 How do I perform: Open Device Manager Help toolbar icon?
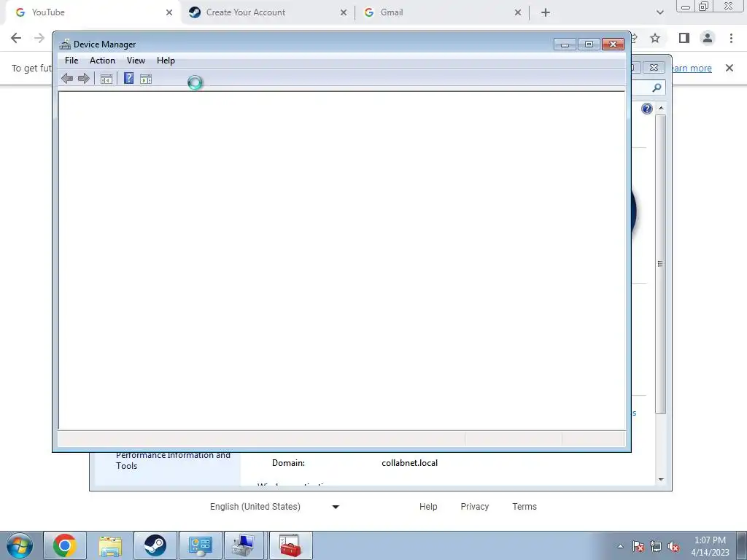pyautogui.click(x=128, y=78)
